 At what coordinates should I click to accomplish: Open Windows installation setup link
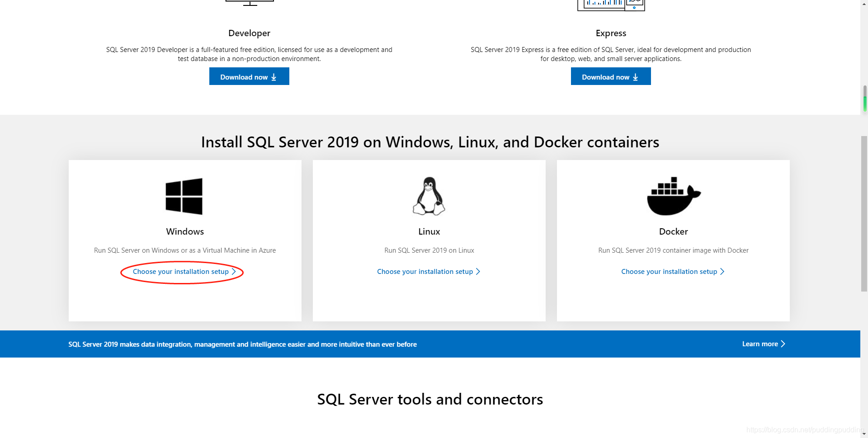pyautogui.click(x=184, y=272)
